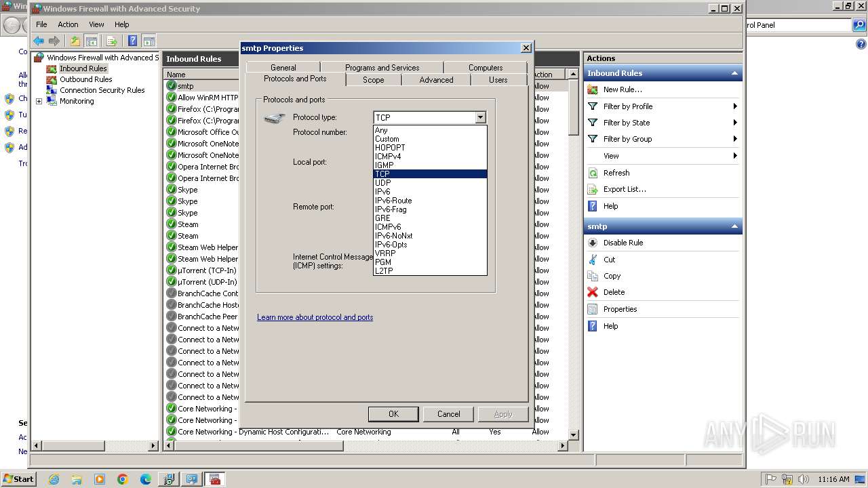This screenshot has height=488, width=868.
Task: Click the Forward arrow toolbar icon
Action: (x=54, y=41)
